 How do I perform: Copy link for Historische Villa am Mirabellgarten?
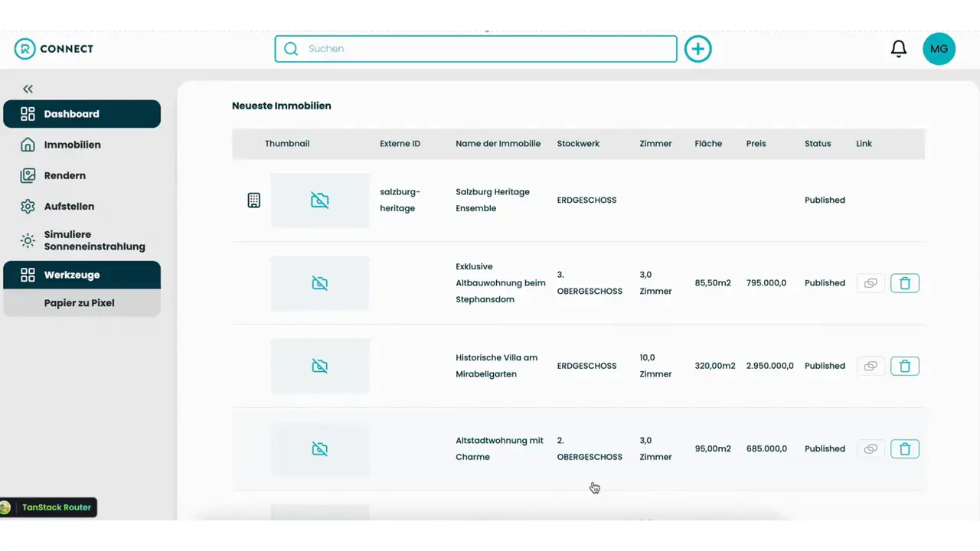point(871,366)
